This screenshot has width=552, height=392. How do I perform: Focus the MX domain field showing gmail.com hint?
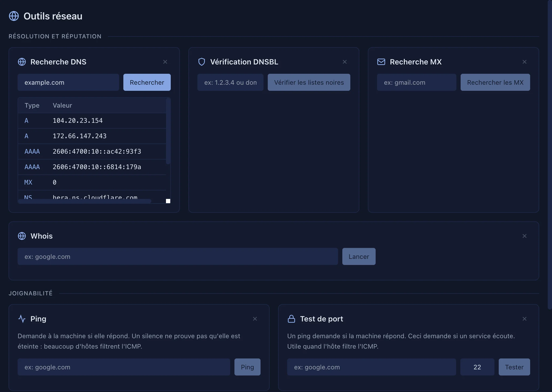coord(417,82)
